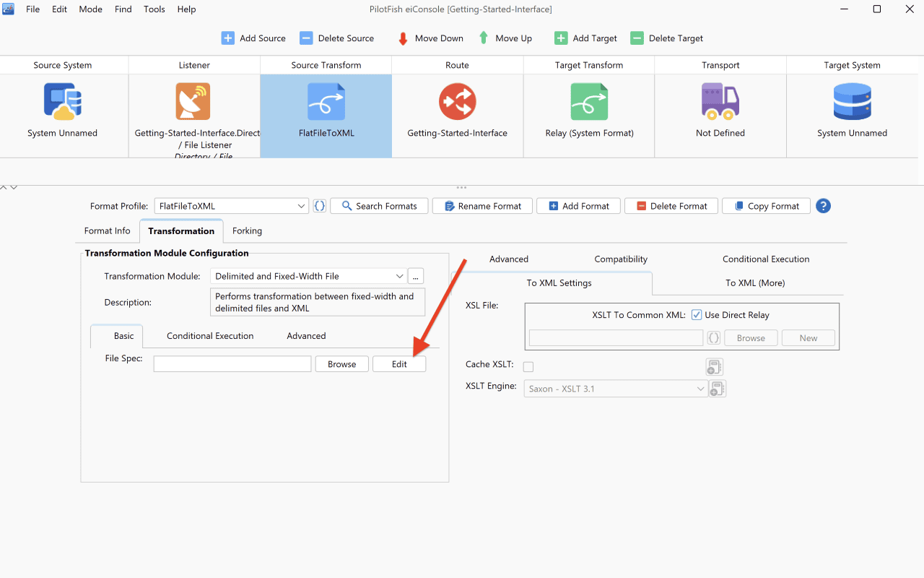Viewport: 924px width, 578px height.
Task: Click Delete Target in toolbar
Action: [x=667, y=38]
